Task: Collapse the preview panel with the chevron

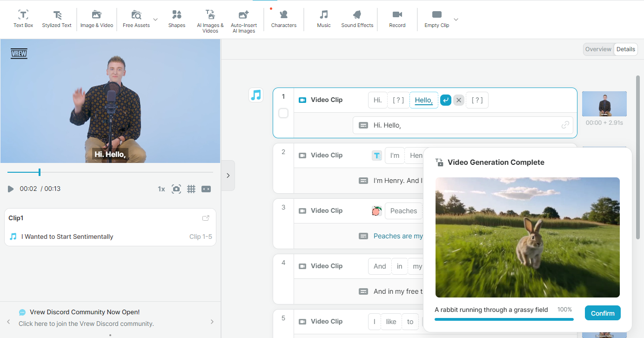Action: coord(228,176)
